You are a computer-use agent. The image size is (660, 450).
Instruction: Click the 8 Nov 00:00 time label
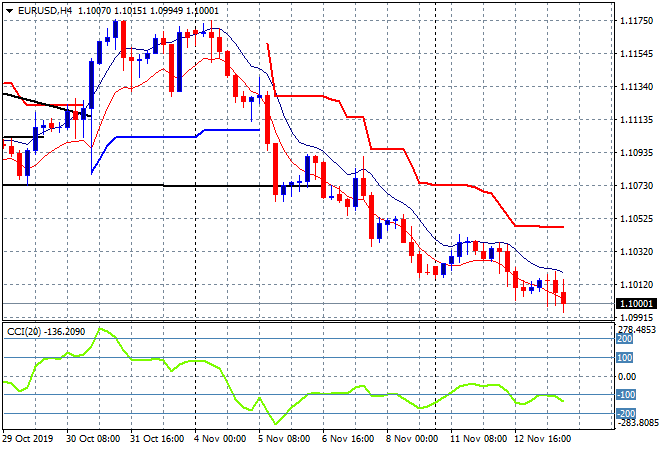[412, 439]
